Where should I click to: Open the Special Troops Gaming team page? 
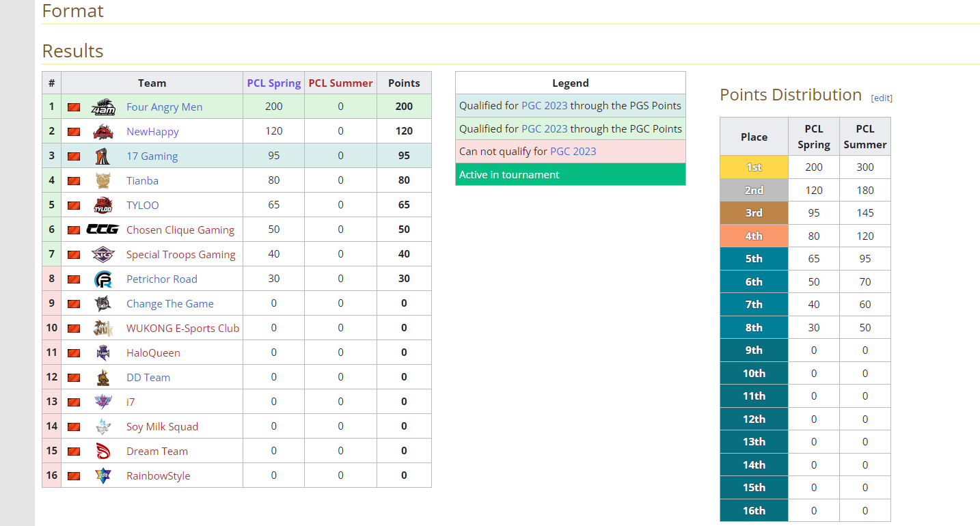(x=180, y=255)
